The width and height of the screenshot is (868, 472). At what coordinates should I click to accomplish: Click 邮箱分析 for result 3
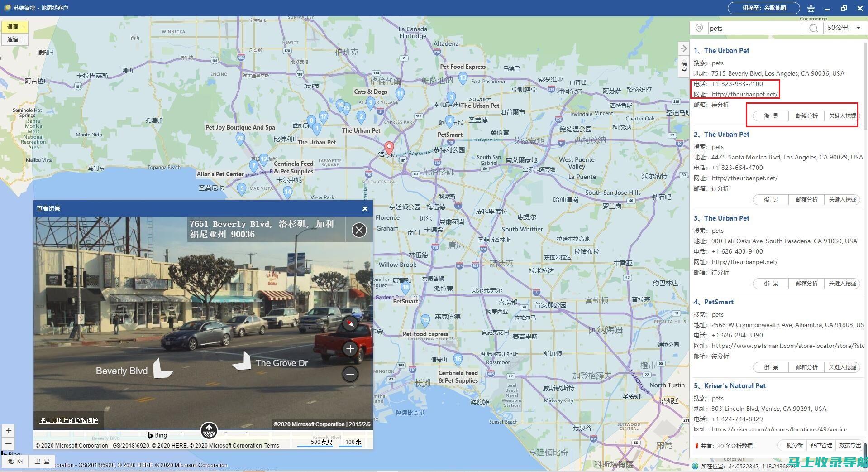[806, 284]
